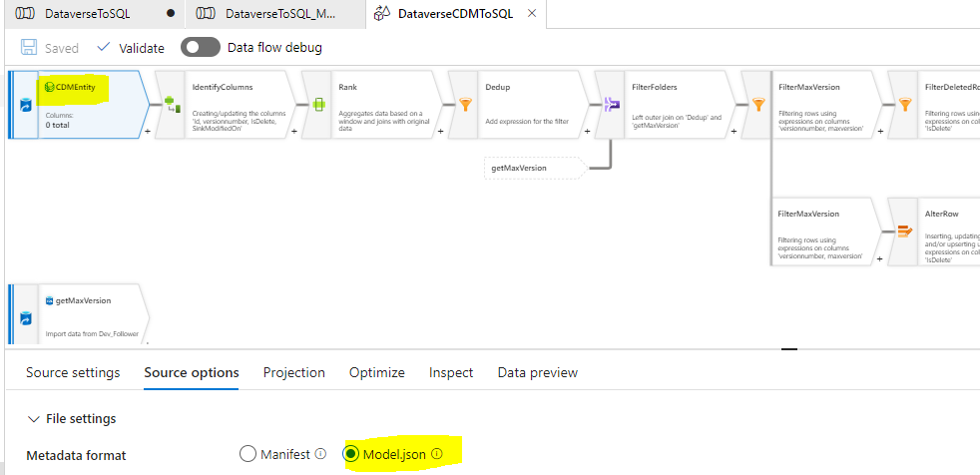
Task: Select the Manifest metadata format
Action: (x=247, y=454)
